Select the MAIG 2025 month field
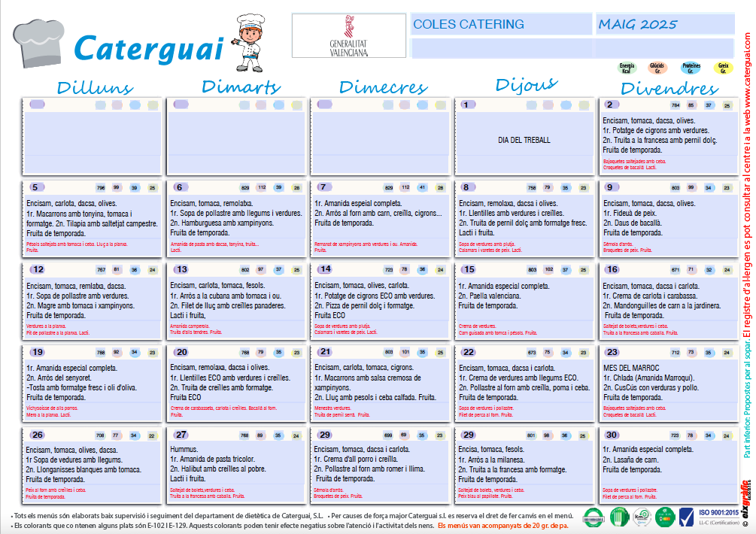This screenshot has height=534, width=756. click(663, 25)
